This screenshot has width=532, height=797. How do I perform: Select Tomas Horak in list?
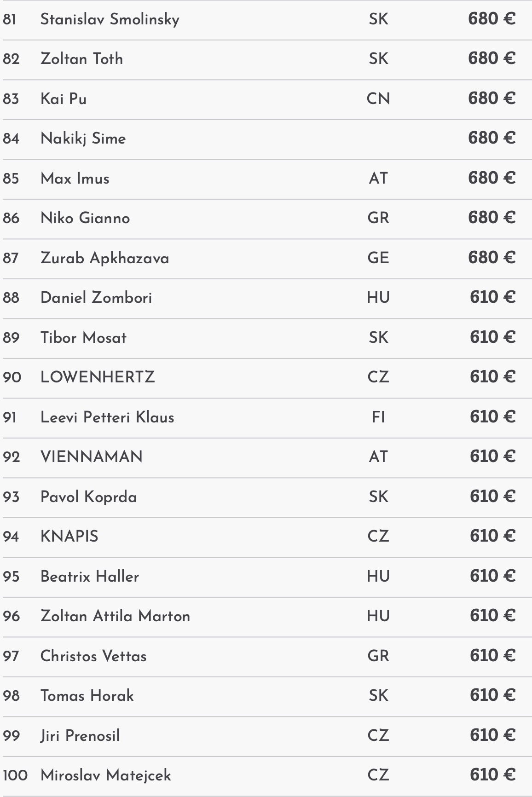click(87, 696)
